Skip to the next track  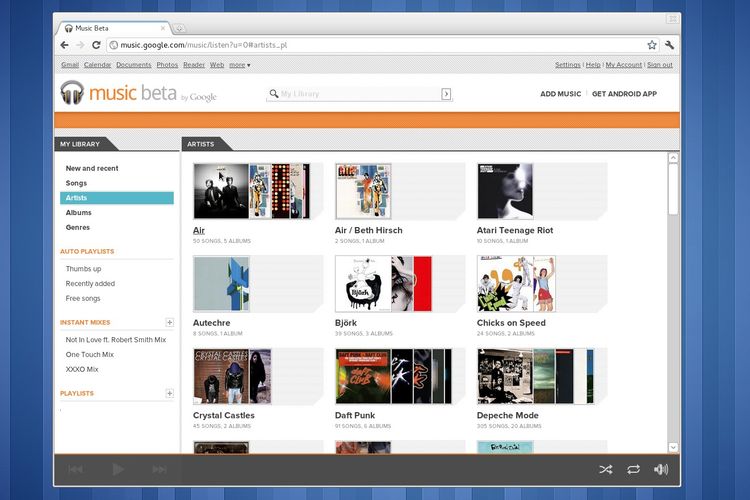159,469
